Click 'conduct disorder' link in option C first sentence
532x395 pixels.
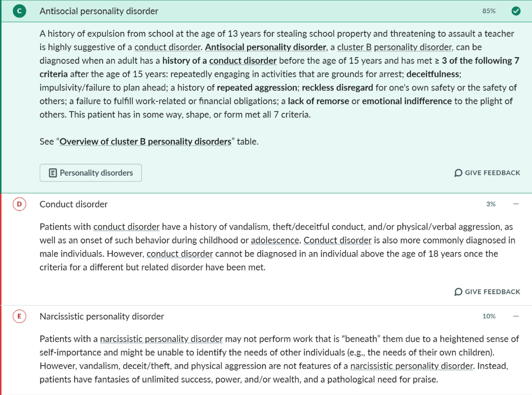[x=167, y=47]
